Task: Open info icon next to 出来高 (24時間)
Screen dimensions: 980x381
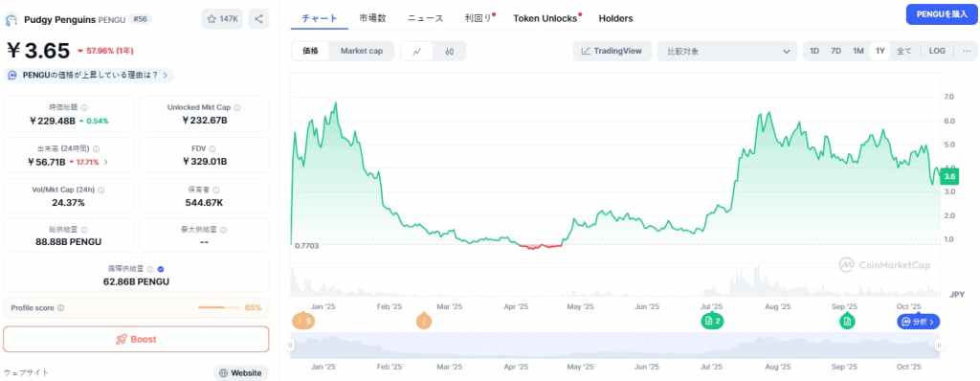Action: tap(97, 149)
